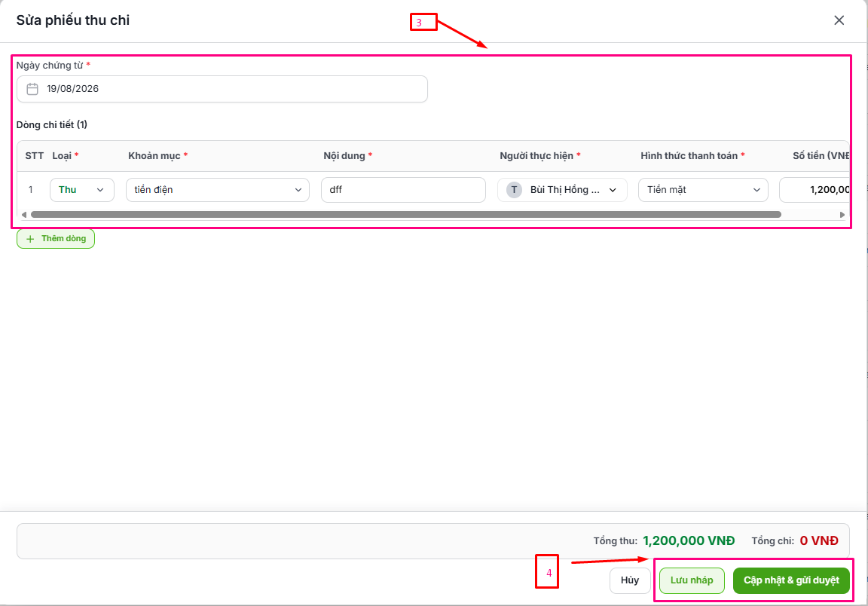Click the Tổng thu value 1,200,000 VNĐ

[x=689, y=540]
